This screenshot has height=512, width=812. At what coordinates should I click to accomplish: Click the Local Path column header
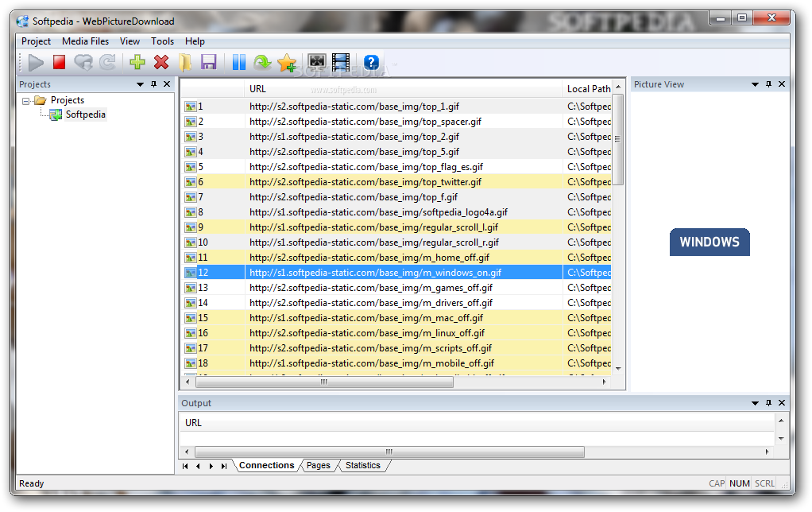click(589, 88)
